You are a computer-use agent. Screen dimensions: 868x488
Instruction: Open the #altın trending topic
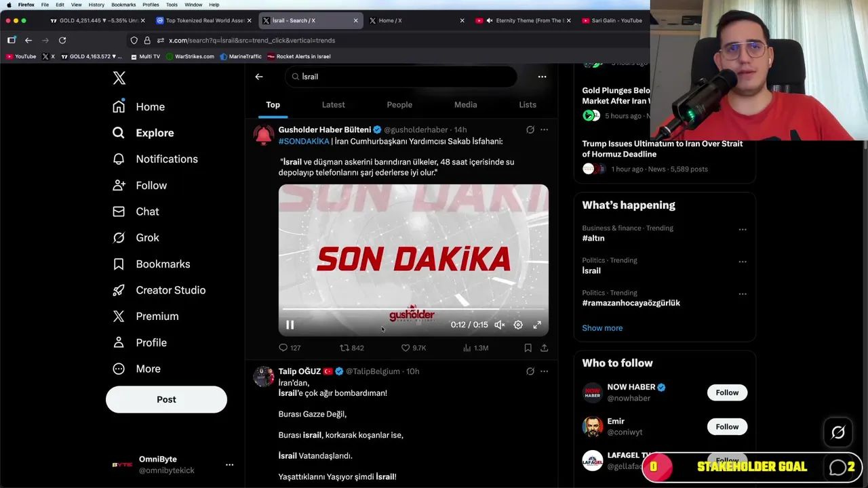(x=593, y=239)
